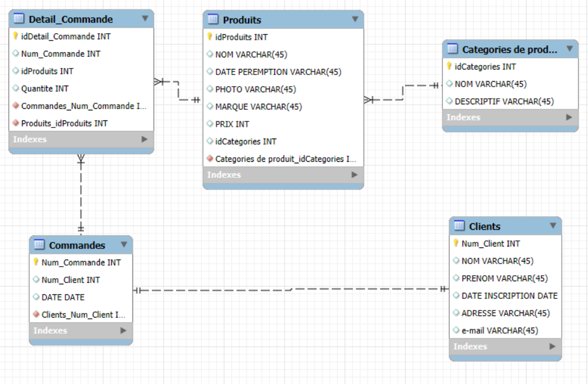Click the red foreign key icon of Clients_Num_Client
Viewport: 588px width, 384px height.
(x=36, y=314)
